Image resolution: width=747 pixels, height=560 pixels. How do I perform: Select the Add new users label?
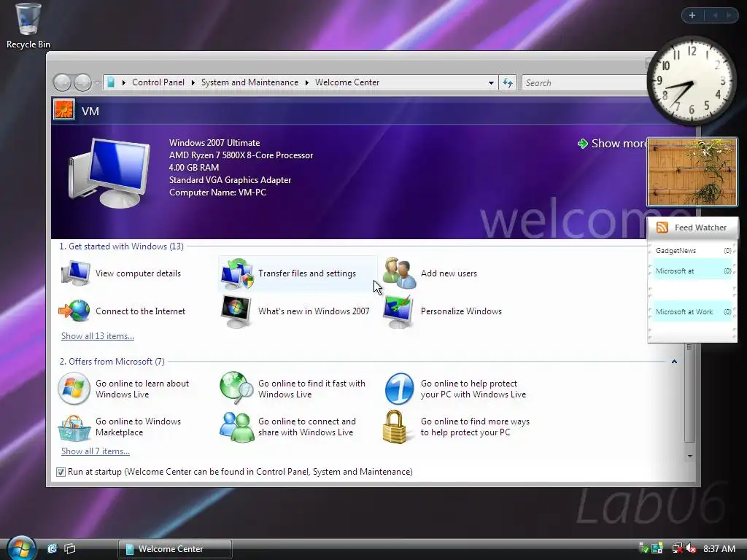point(449,273)
